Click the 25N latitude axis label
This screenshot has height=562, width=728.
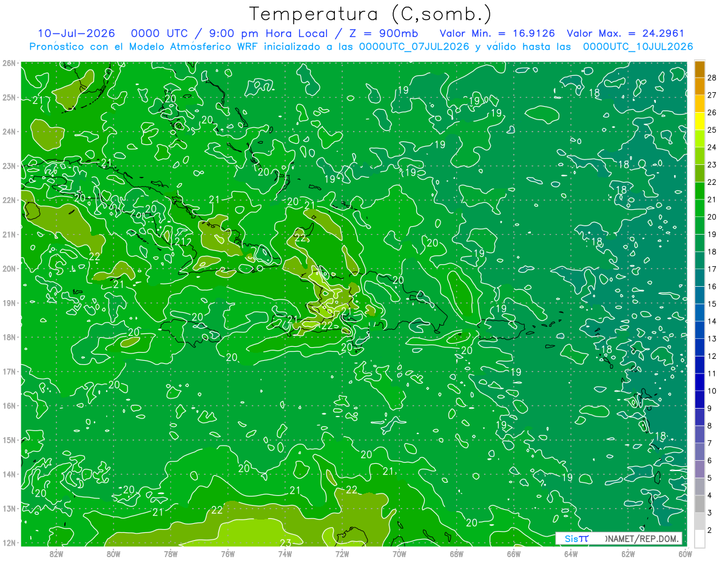point(8,98)
